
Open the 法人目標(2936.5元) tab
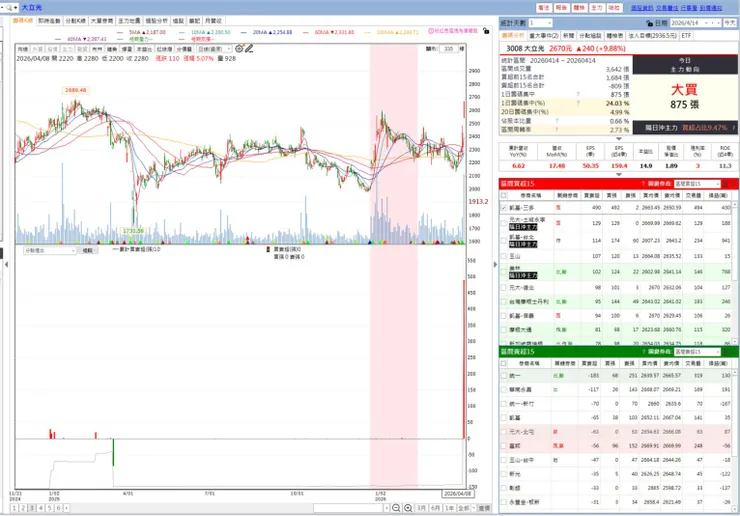(x=652, y=35)
